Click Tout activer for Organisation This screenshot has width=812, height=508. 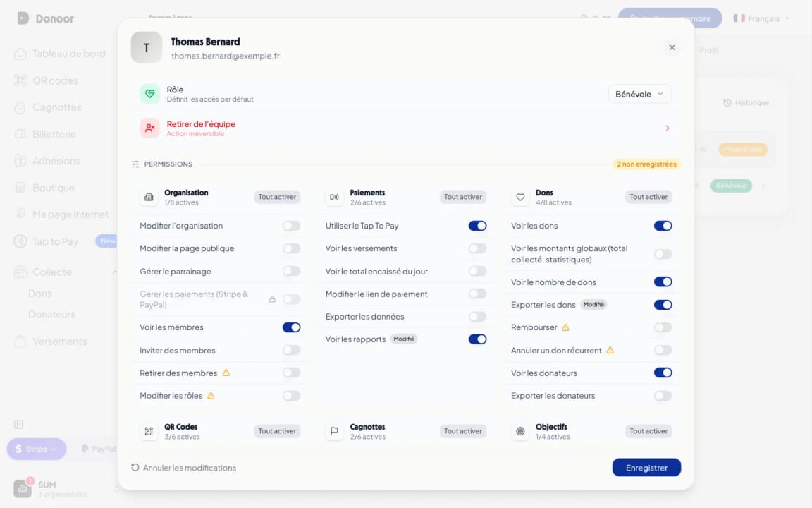[x=277, y=197]
